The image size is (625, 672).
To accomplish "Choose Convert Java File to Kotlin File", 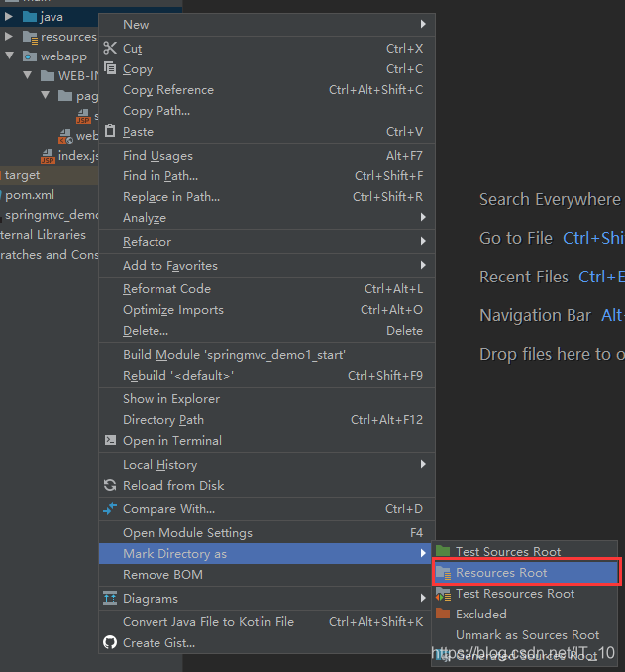I will 266,621.
